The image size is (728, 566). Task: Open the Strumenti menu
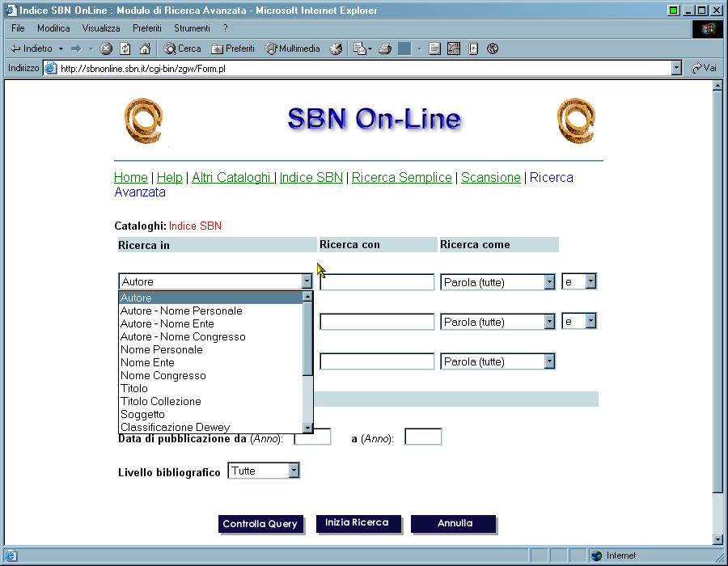(192, 28)
